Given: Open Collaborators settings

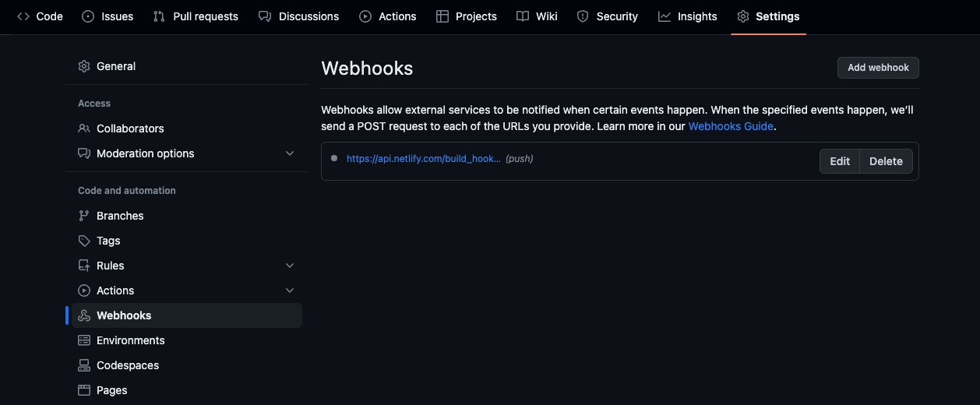Looking at the screenshot, I should click(187, 129).
